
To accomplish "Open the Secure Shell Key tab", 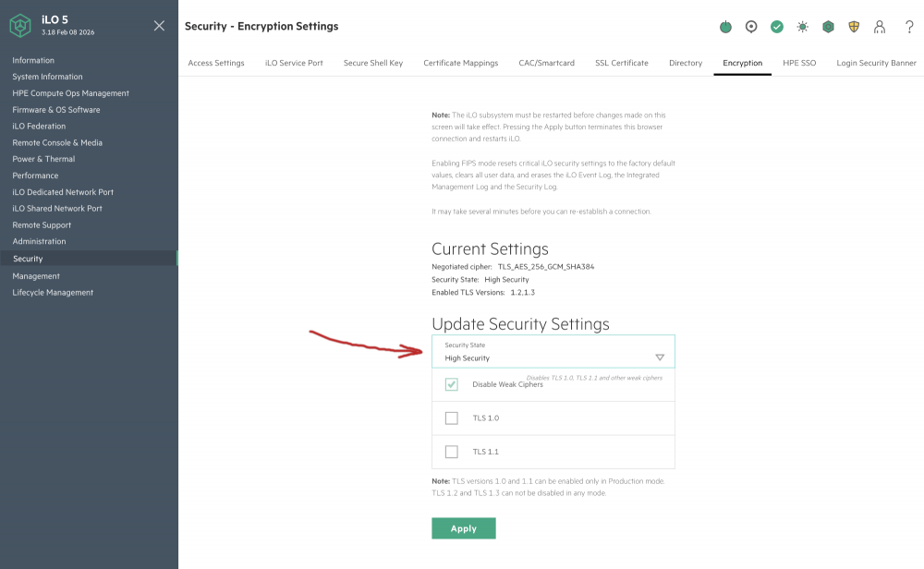I will 373,63.
